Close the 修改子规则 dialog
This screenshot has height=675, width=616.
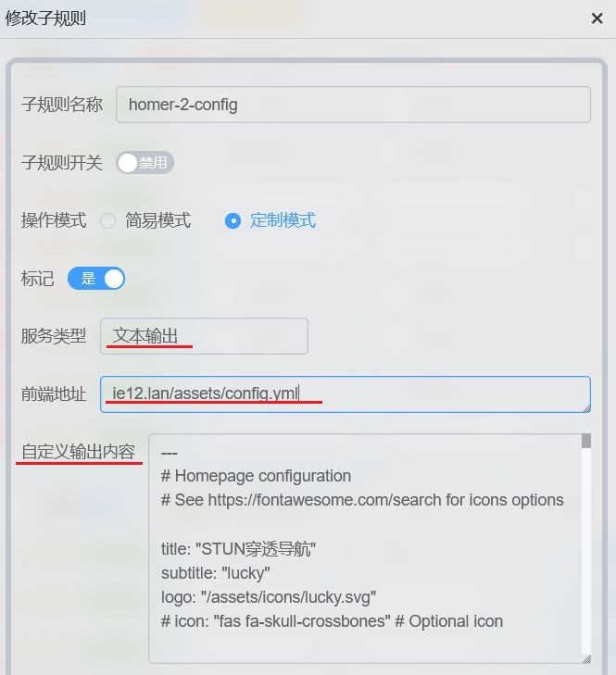coord(597,19)
